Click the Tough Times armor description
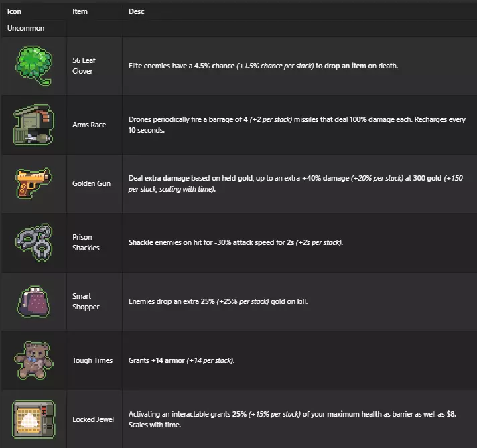 point(181,360)
